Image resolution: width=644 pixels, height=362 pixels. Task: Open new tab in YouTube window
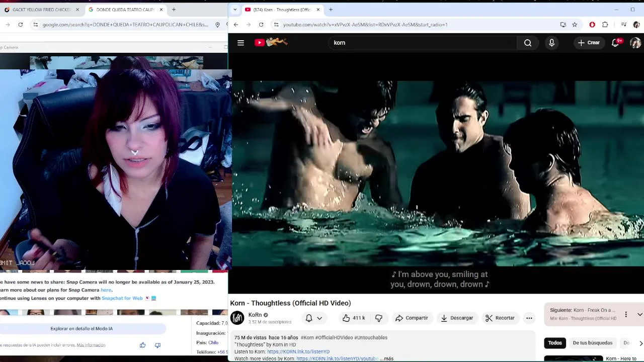click(x=331, y=10)
